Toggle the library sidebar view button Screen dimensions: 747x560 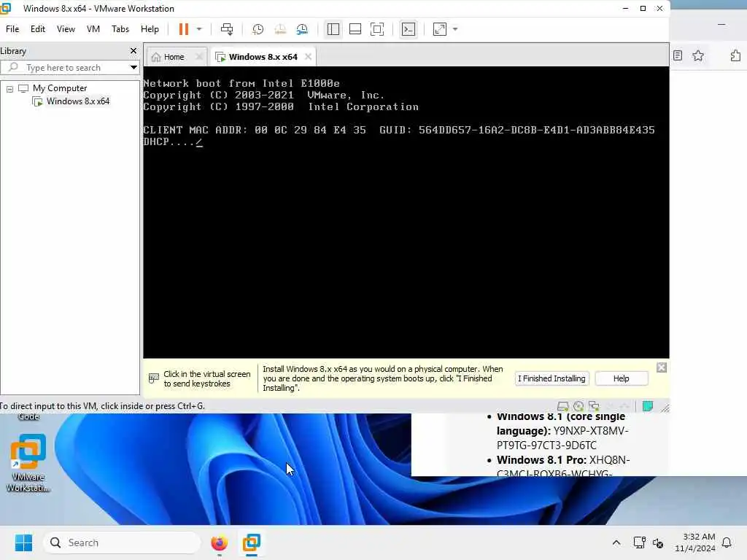pyautogui.click(x=333, y=29)
